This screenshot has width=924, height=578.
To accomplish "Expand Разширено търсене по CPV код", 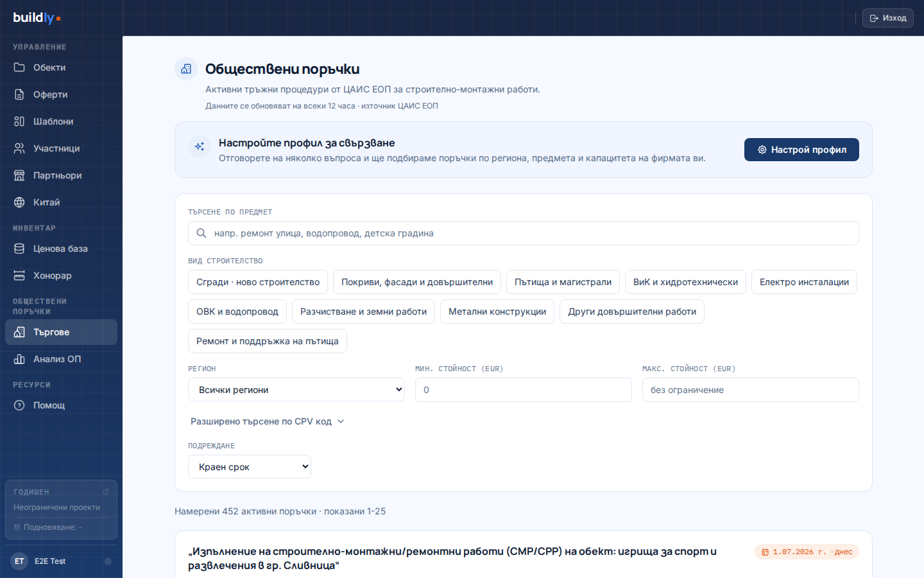I will [268, 421].
